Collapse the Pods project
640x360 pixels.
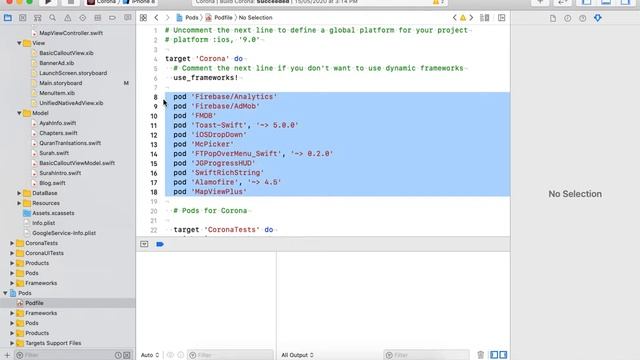click(5, 293)
